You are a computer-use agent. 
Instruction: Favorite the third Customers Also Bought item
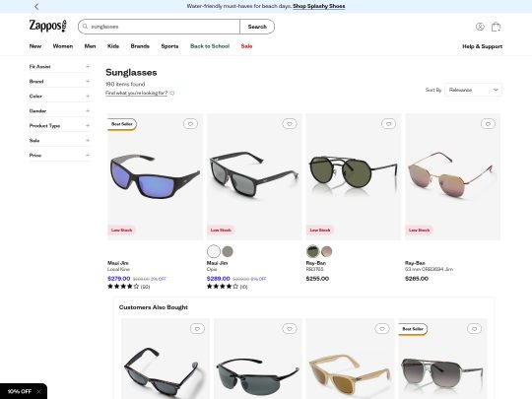(x=381, y=329)
